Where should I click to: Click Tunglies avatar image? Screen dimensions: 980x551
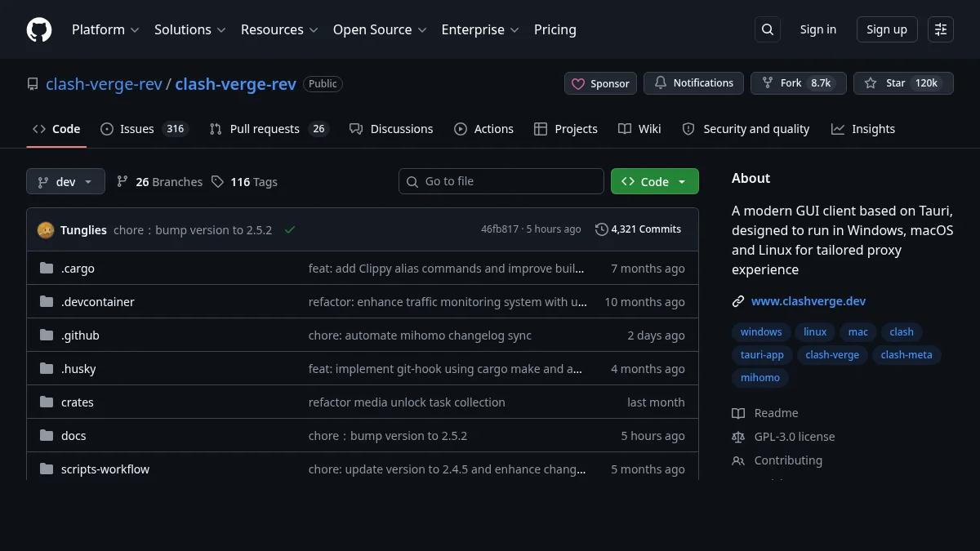tap(46, 230)
